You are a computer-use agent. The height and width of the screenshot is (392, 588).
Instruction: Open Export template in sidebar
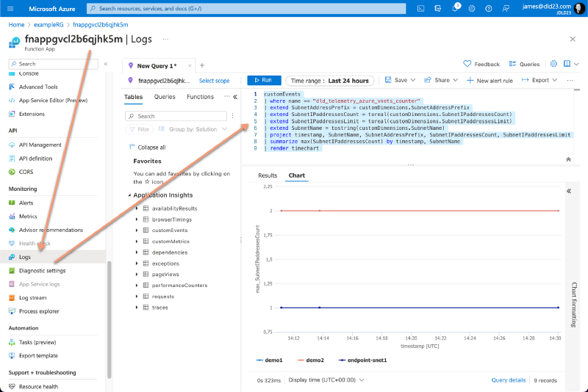click(38, 356)
